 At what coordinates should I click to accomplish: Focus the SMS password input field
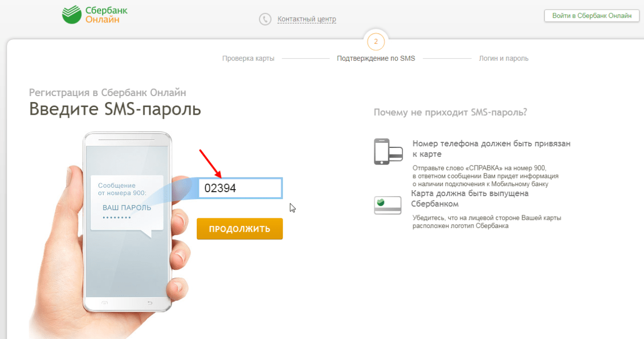240,188
